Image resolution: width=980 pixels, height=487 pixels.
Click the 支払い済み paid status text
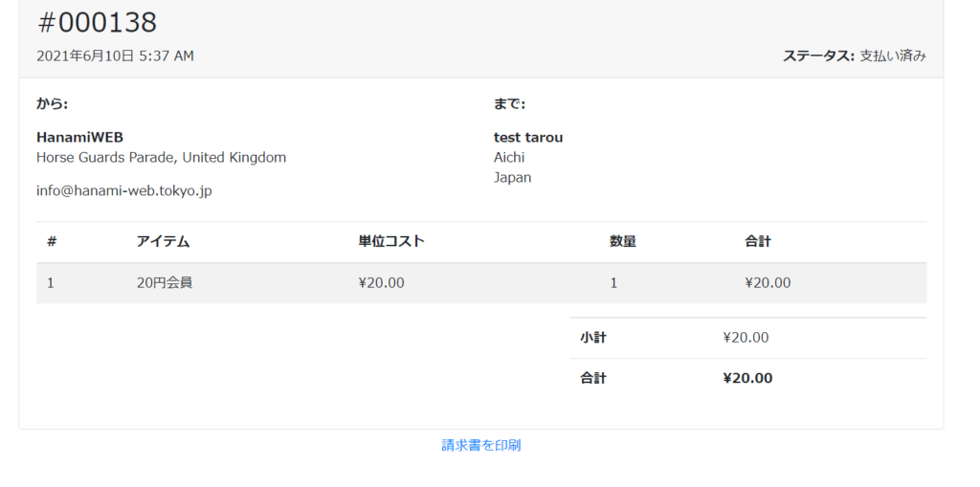point(893,56)
